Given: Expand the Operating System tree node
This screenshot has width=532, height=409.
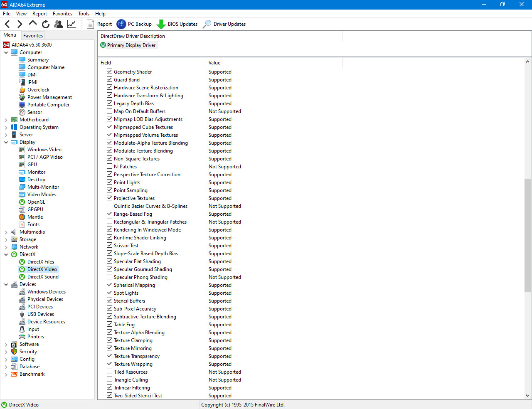Looking at the screenshot, I should click(6, 127).
